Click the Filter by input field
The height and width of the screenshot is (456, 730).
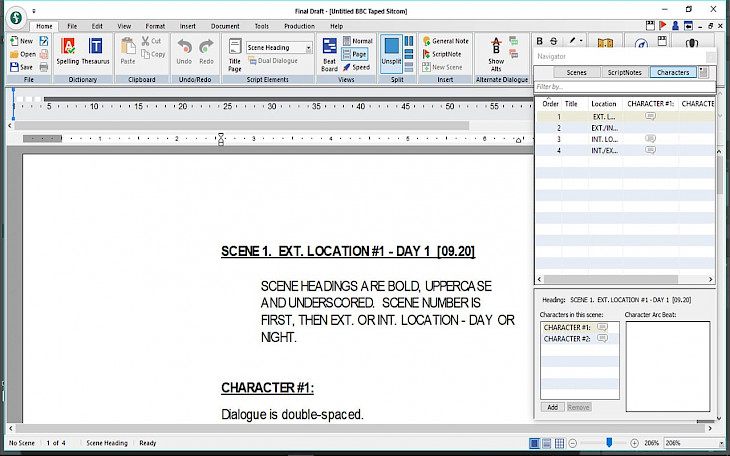(624, 87)
